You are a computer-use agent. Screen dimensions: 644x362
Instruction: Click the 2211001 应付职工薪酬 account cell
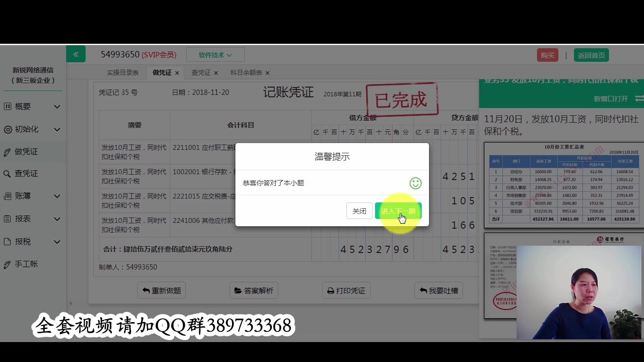240,152
